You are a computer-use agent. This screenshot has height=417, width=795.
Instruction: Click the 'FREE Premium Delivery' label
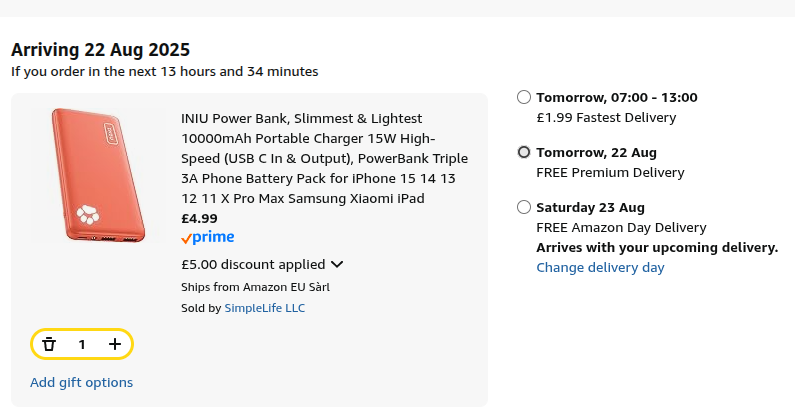[610, 172]
